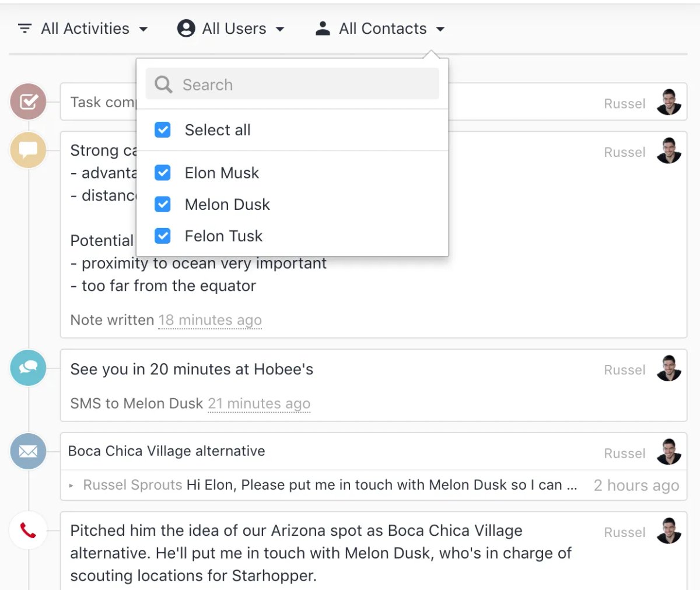Image resolution: width=700 pixels, height=590 pixels.
Task: Click the '18 minutes ago' timestamp
Action: [210, 320]
